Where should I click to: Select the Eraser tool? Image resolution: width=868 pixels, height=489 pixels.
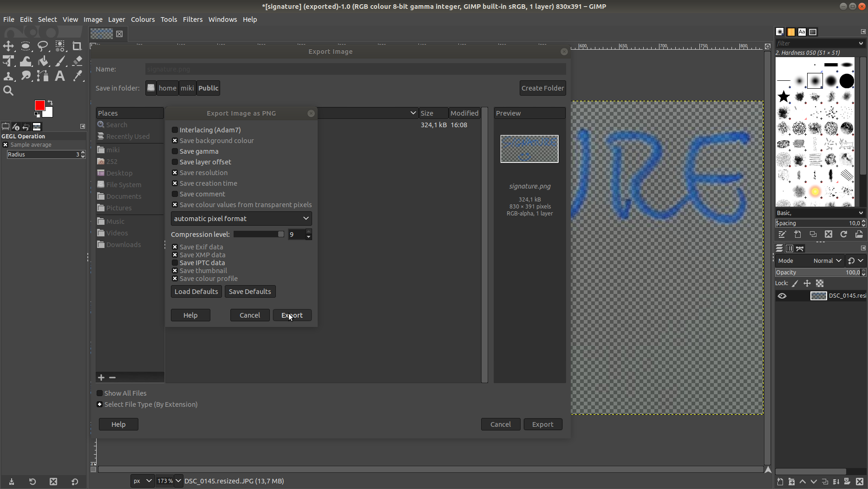coord(77,61)
